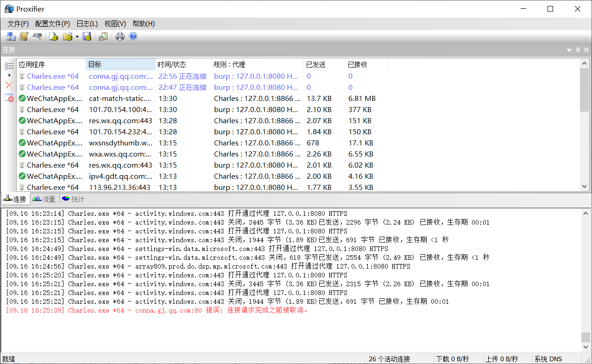This screenshot has width=592, height=364.
Task: Click 13.7 KB sent value cell
Action: point(319,98)
